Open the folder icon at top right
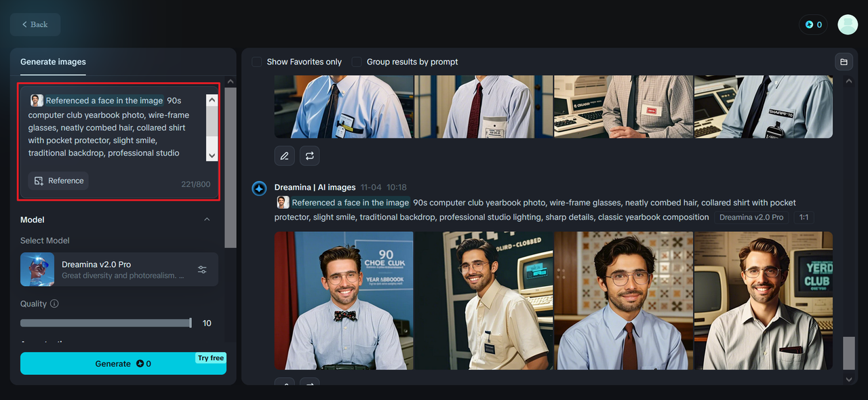This screenshot has height=400, width=868. pyautogui.click(x=844, y=62)
